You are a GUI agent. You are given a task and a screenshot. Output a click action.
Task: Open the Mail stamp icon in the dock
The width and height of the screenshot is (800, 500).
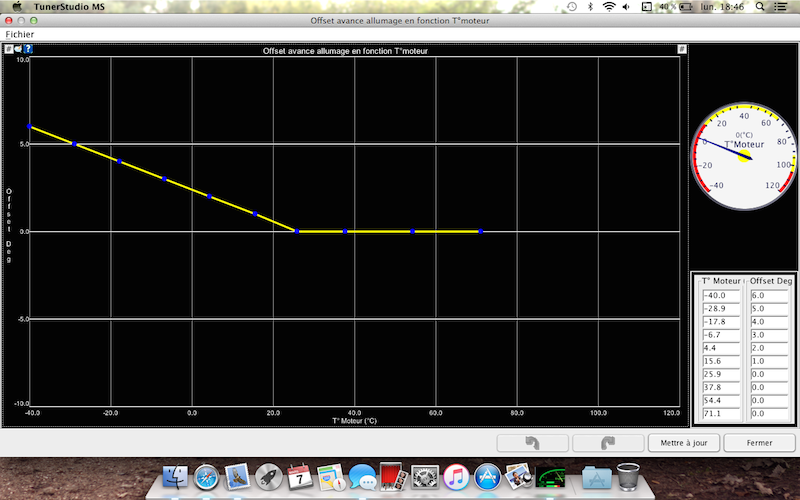237,477
